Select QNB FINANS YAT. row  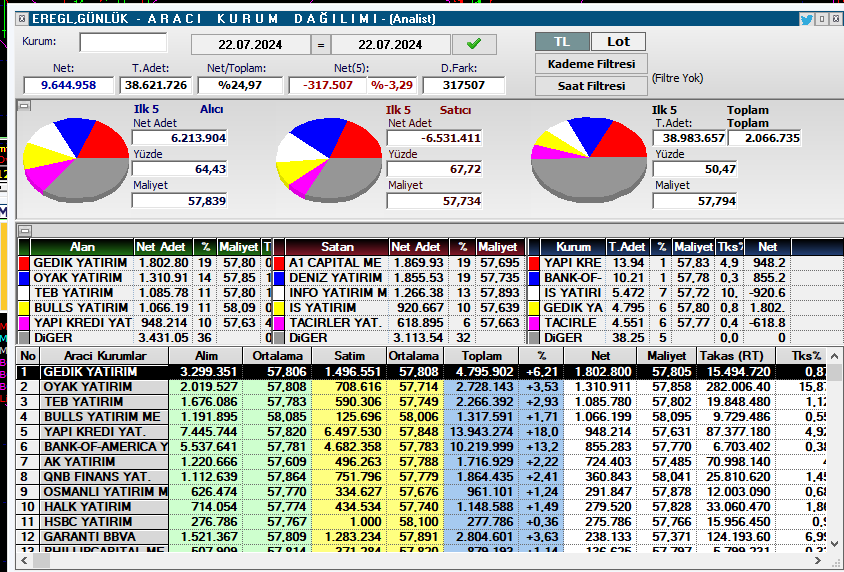[x=421, y=477]
